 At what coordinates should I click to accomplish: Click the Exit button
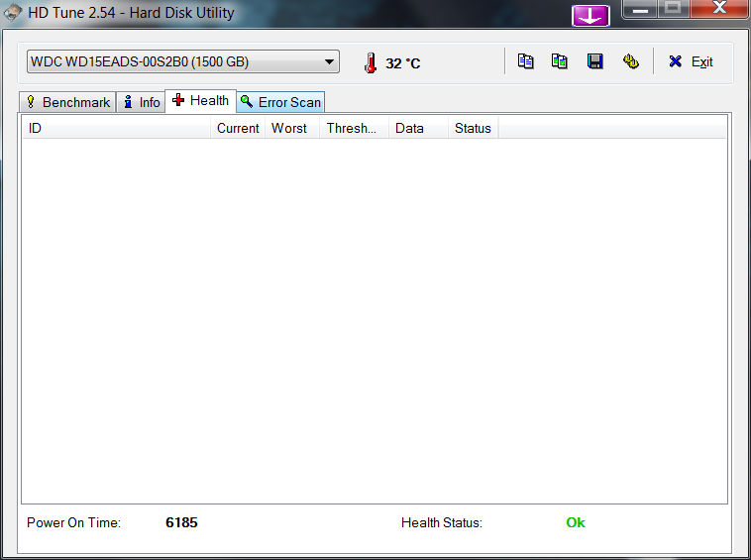coord(691,61)
